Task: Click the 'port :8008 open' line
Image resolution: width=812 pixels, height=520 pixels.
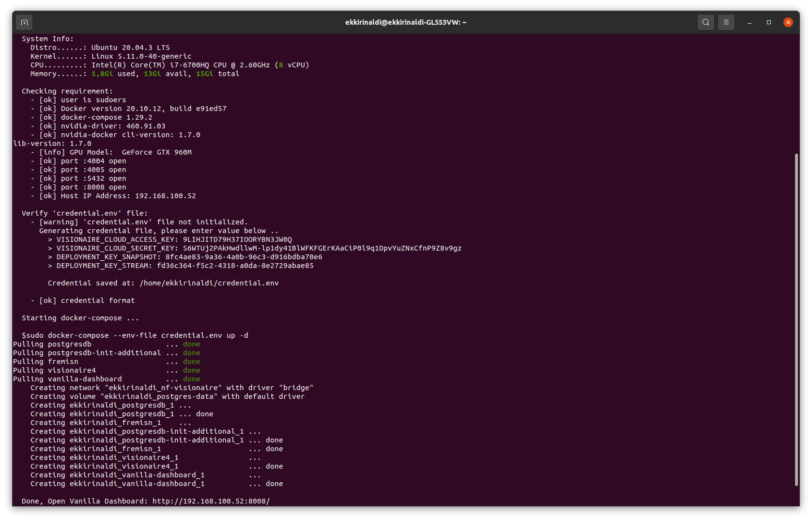Action: tap(78, 187)
